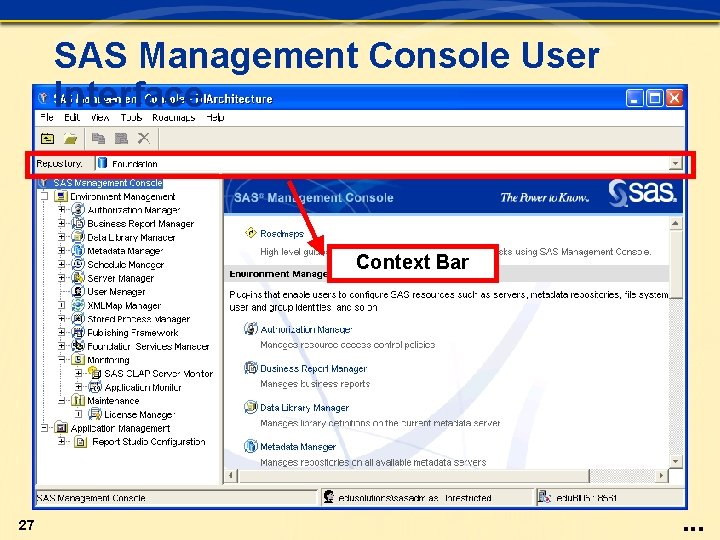Click the Business Report Manager tree icon
This screenshot has width=720, height=540.
point(78,224)
